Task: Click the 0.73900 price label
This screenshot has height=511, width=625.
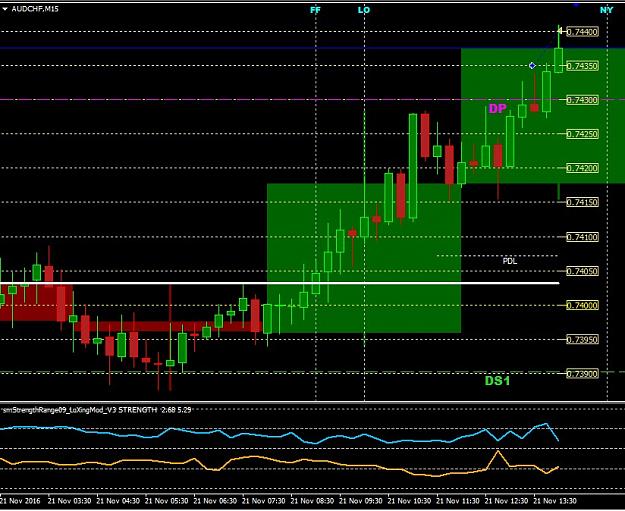Action: coord(582,374)
